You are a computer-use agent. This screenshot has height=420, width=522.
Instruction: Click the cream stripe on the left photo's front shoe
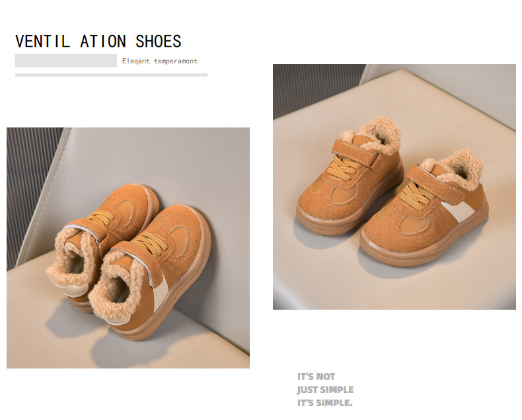pos(162,292)
